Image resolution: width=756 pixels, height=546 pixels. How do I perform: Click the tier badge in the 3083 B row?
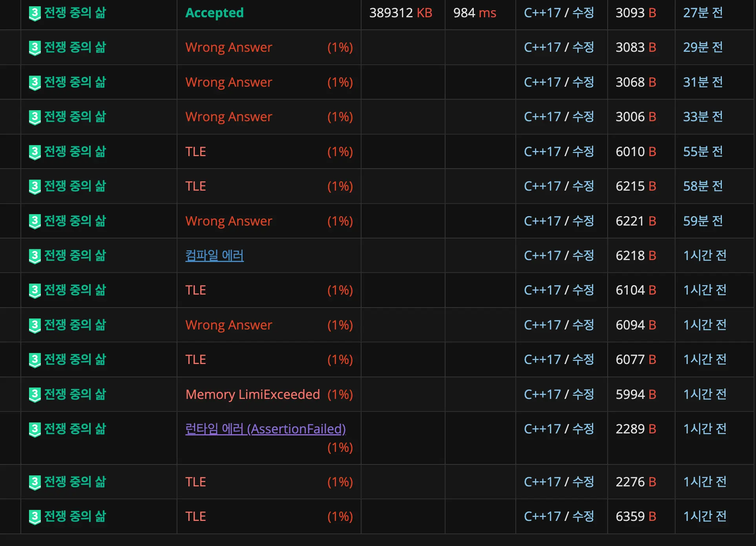tap(35, 48)
